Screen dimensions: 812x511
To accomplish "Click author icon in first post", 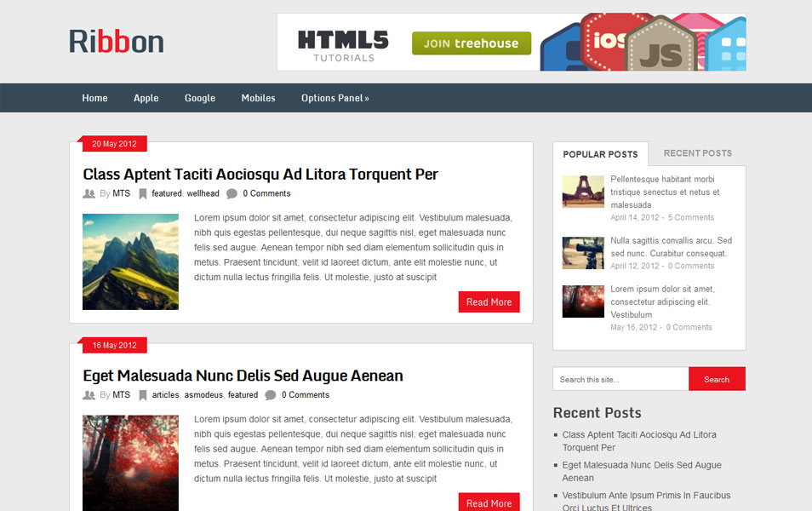I will pos(89,193).
